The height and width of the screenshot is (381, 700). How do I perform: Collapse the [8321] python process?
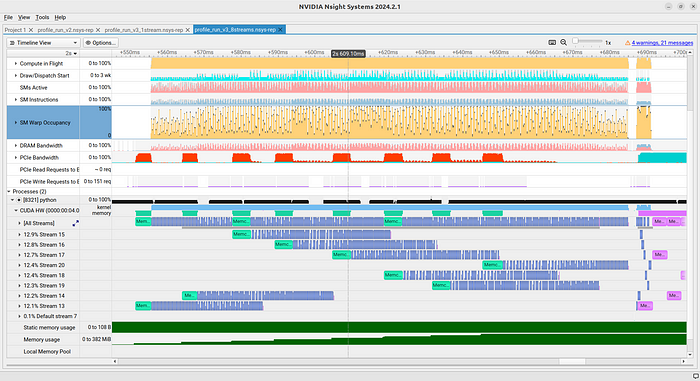(x=12, y=200)
